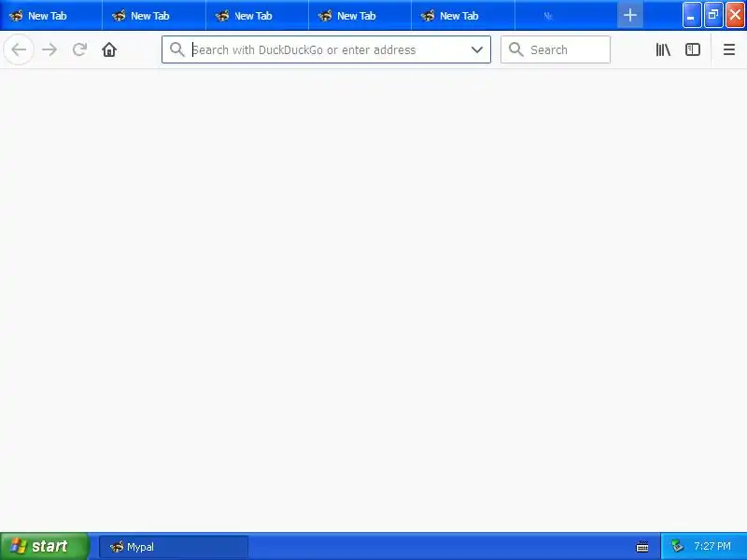Open the Library bookshelf icon
Image resolution: width=747 pixels, height=560 pixels.
tap(663, 49)
